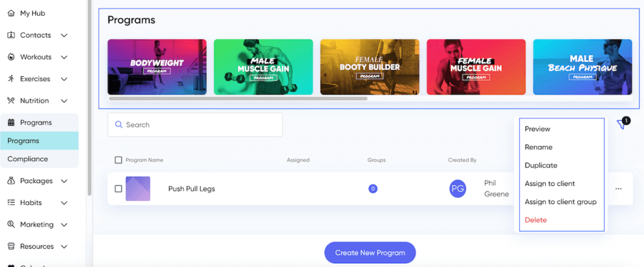Open the filter funnel icon
644x267 pixels.
click(x=621, y=125)
